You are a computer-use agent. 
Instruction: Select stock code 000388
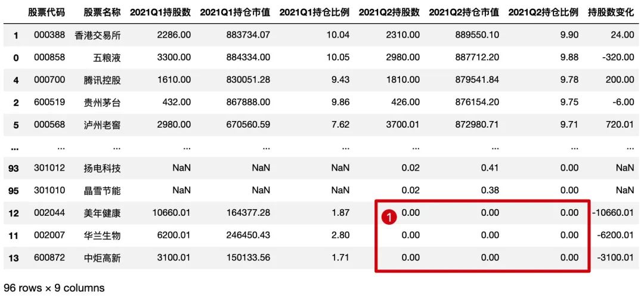click(x=49, y=35)
